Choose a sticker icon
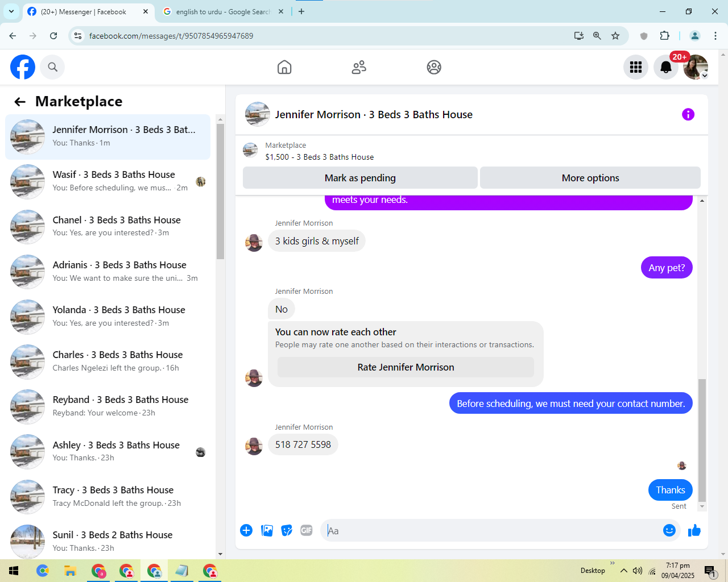The image size is (728, 582). click(287, 530)
